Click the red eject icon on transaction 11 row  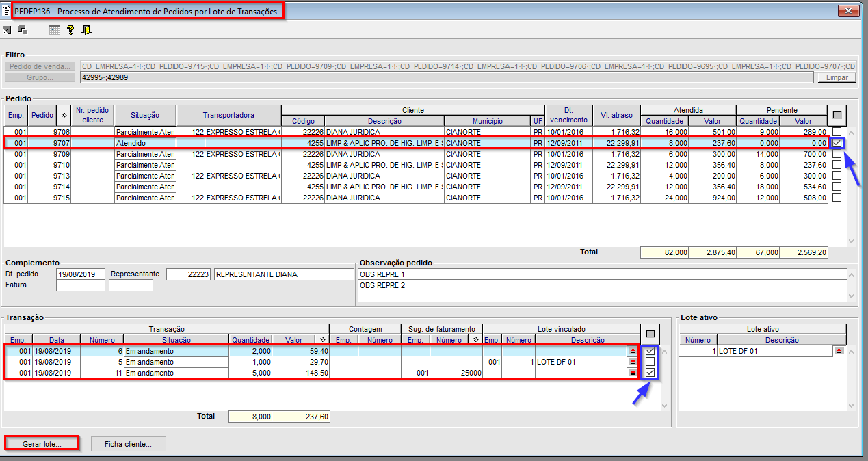[x=633, y=373]
